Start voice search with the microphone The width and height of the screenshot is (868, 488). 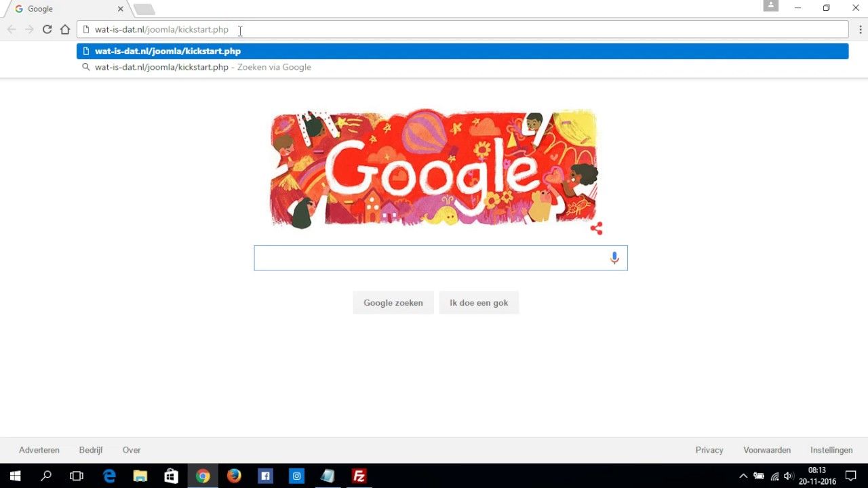(x=614, y=258)
